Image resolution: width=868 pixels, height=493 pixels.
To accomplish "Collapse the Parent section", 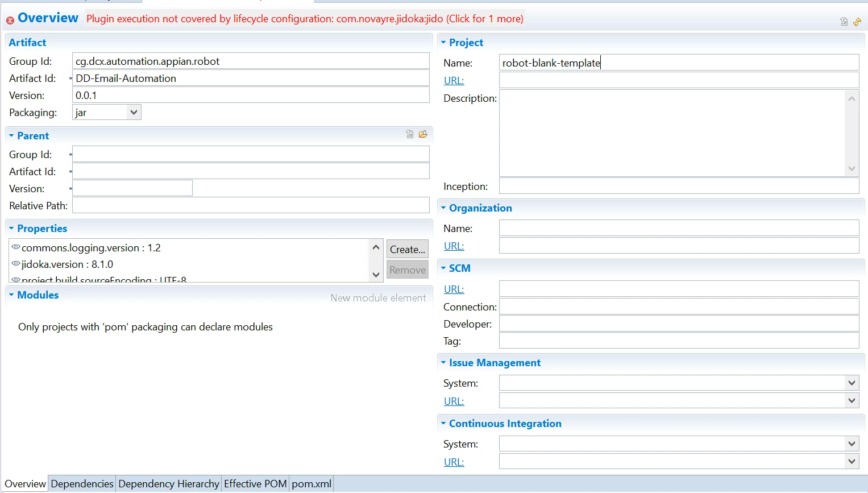I will [x=11, y=135].
